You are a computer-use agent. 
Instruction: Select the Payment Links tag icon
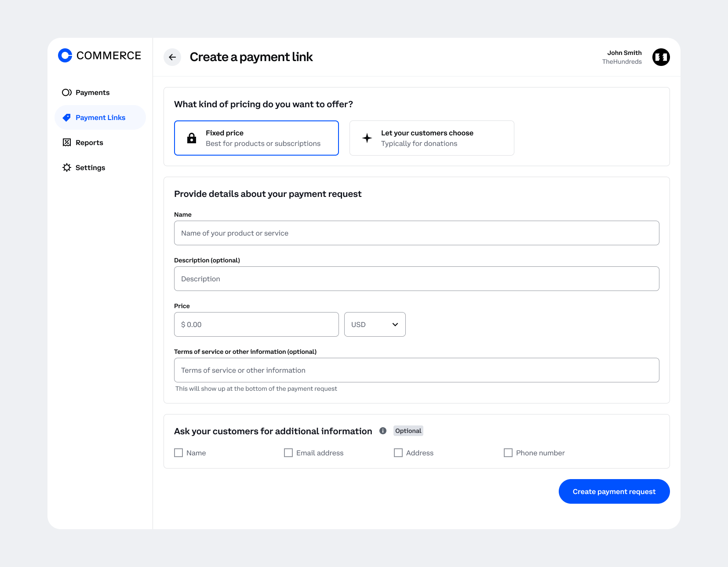pyautogui.click(x=67, y=117)
